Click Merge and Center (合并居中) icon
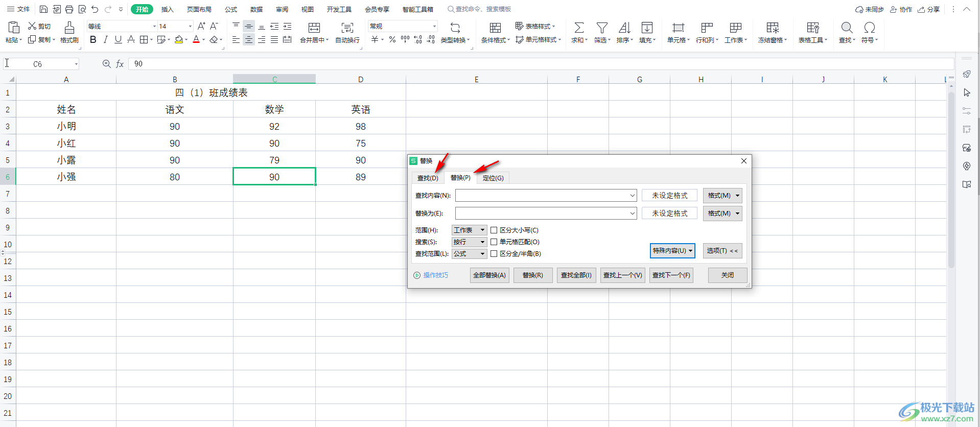Viewport: 980px width, 427px height. tap(314, 28)
